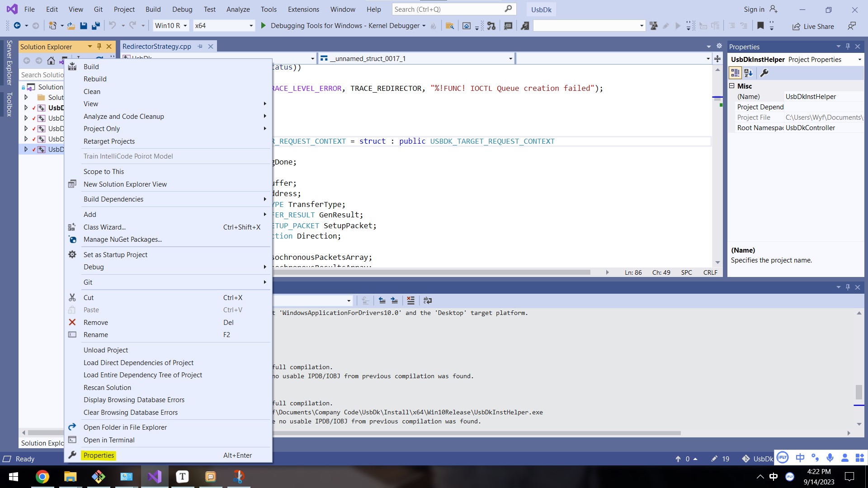The image size is (868, 488).
Task: Start debugging with the green run arrow
Action: (x=264, y=26)
